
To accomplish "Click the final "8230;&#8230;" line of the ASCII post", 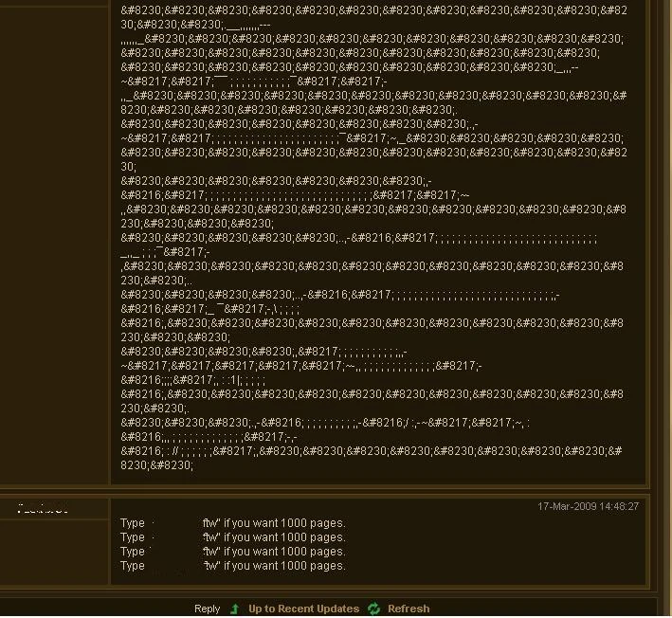I will [x=156, y=465].
